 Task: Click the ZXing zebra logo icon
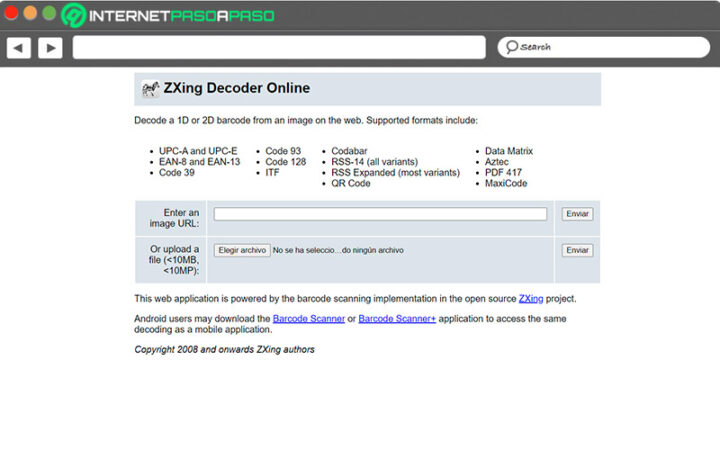(150, 89)
